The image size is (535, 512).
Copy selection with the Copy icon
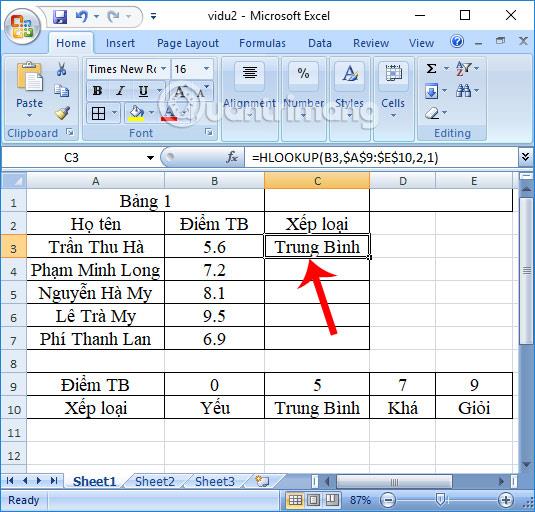point(62,91)
